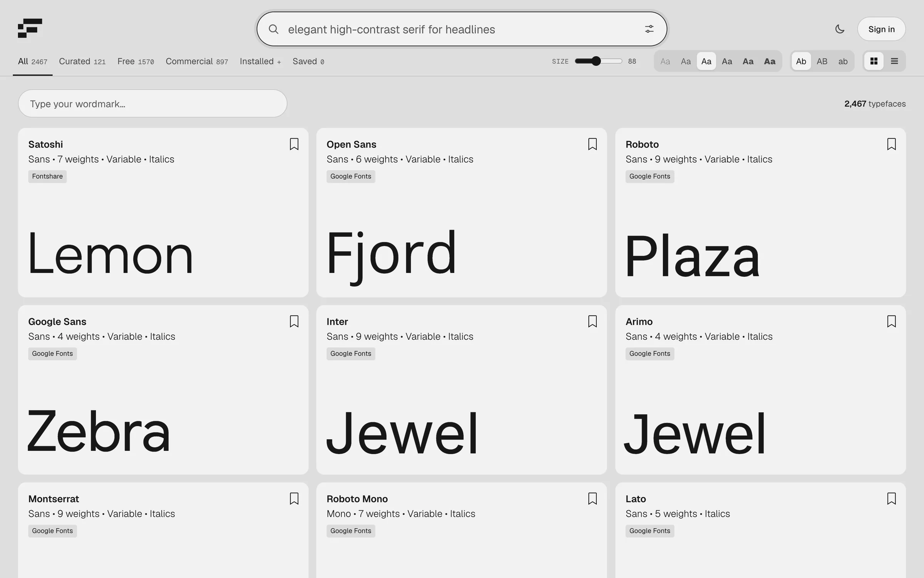
Task: Switch to list view layout
Action: coord(894,61)
